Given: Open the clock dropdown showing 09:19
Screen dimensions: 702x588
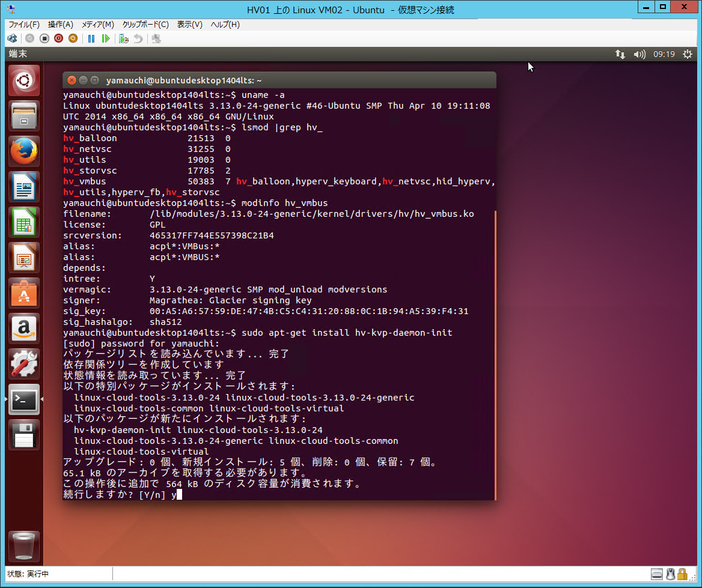Looking at the screenshot, I should (x=663, y=54).
